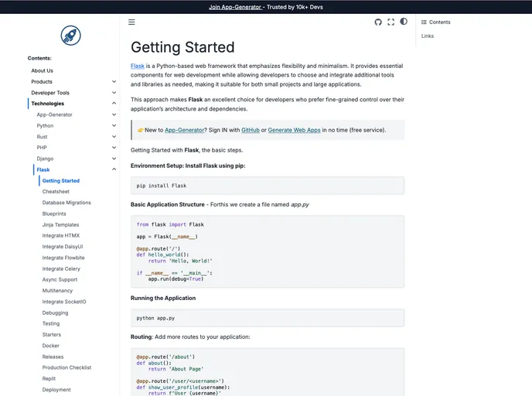Screen dimensions: 532x396
Task: Open the Starters page
Action: (x=52, y=335)
